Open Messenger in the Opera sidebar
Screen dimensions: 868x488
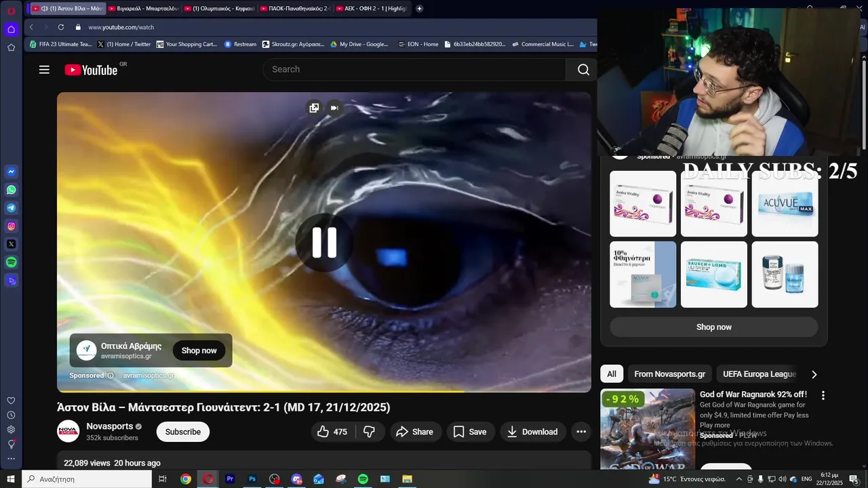(x=11, y=171)
